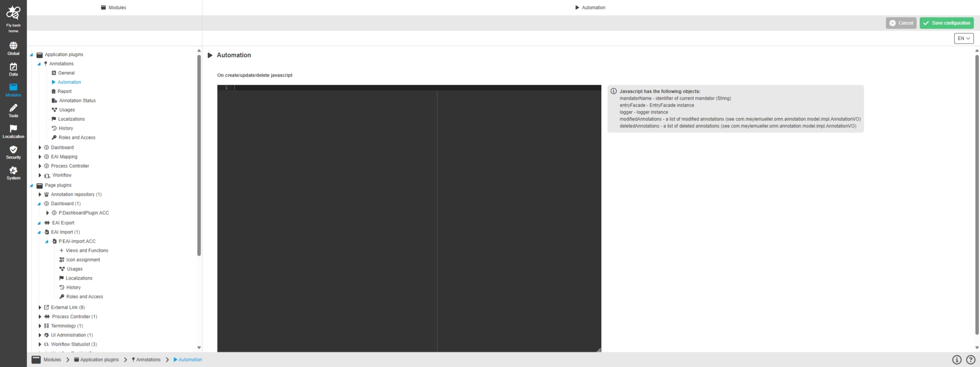Open the Global section in sidebar
Image resolution: width=980 pixels, height=367 pixels.
tap(13, 48)
